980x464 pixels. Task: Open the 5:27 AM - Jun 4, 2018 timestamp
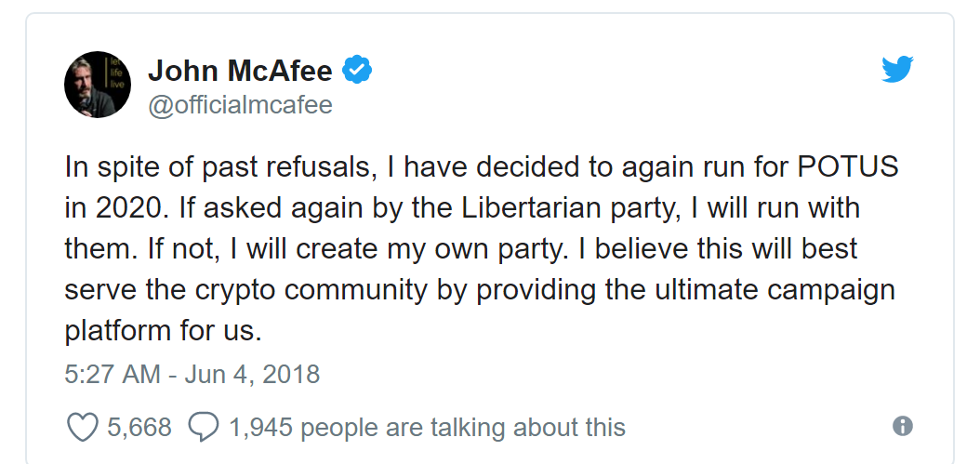click(192, 375)
